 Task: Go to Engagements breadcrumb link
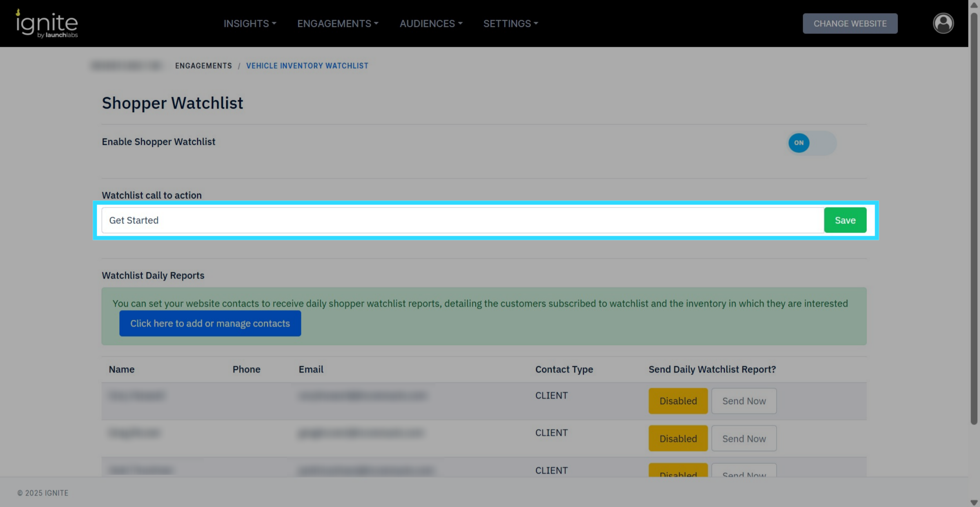point(203,66)
